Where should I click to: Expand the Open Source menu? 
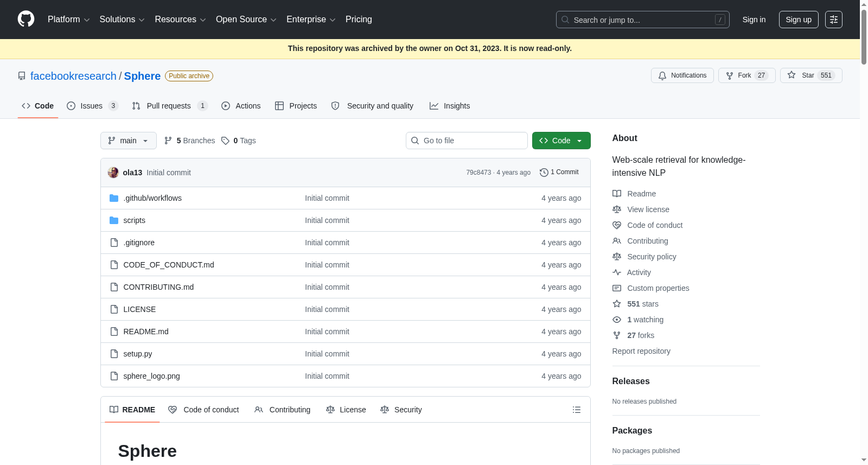click(x=246, y=20)
